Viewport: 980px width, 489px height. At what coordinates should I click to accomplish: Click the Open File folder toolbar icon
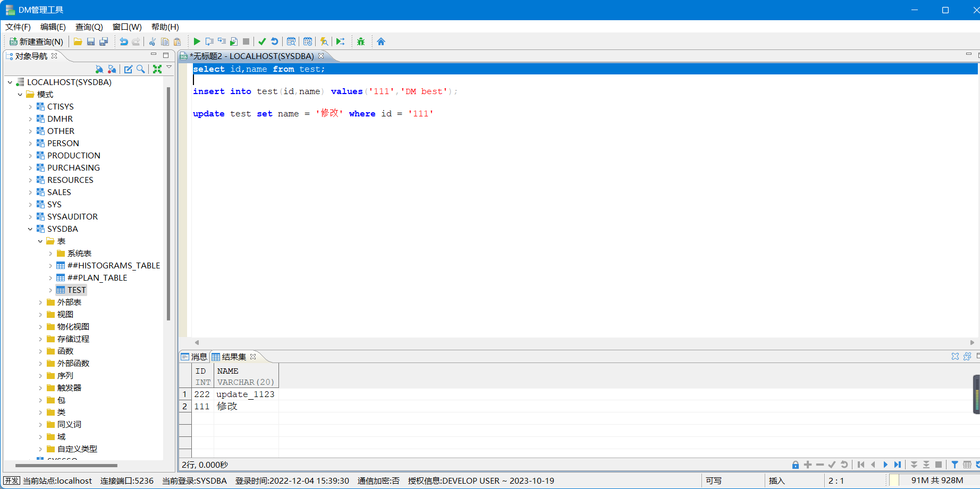pyautogui.click(x=78, y=41)
